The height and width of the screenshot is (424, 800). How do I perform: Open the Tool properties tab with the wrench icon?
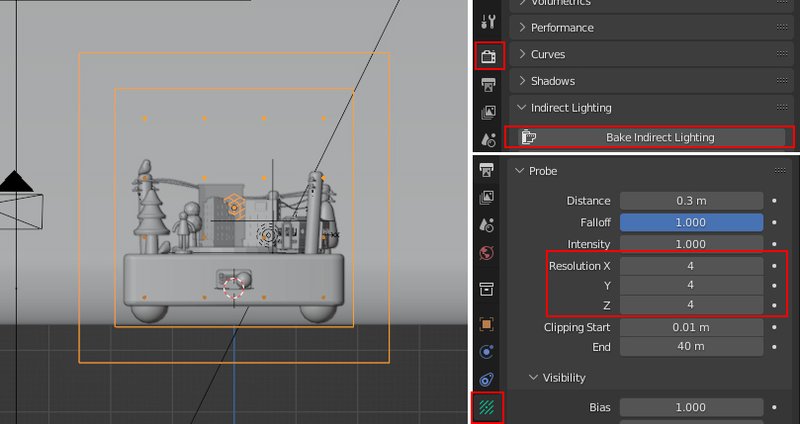(x=488, y=22)
